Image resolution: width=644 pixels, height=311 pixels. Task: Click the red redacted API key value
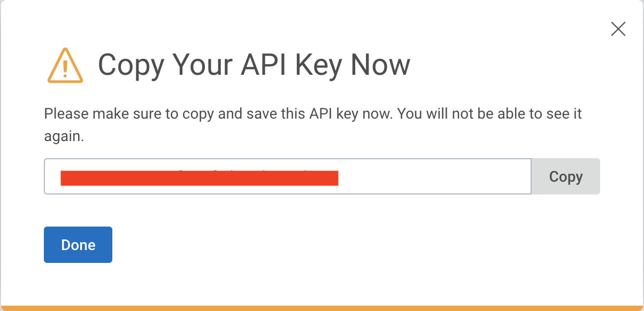199,177
